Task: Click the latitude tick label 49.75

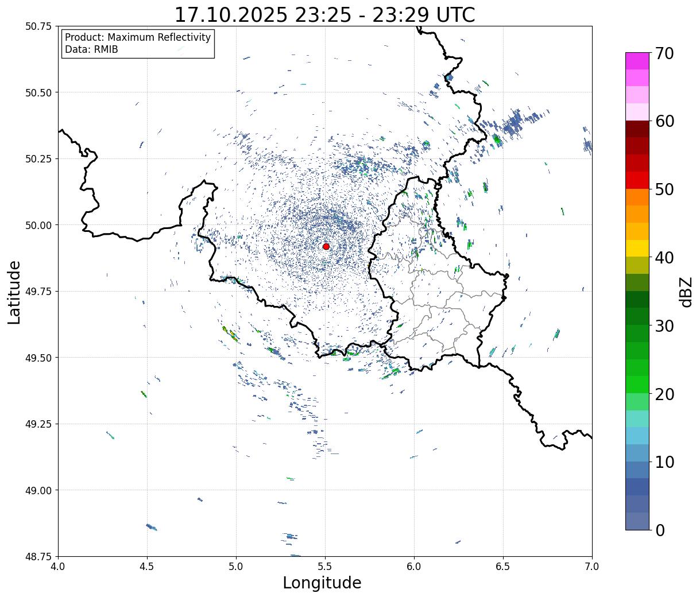Action: coord(38,292)
